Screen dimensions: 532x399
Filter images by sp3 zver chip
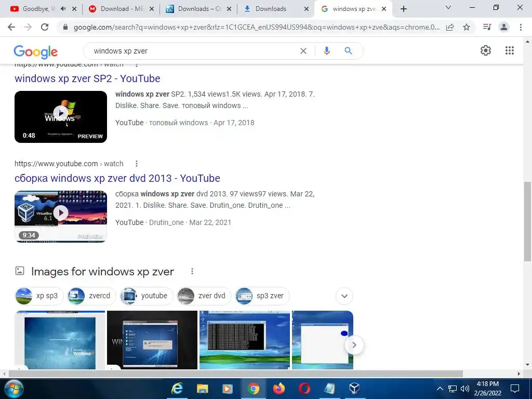pyautogui.click(x=262, y=296)
